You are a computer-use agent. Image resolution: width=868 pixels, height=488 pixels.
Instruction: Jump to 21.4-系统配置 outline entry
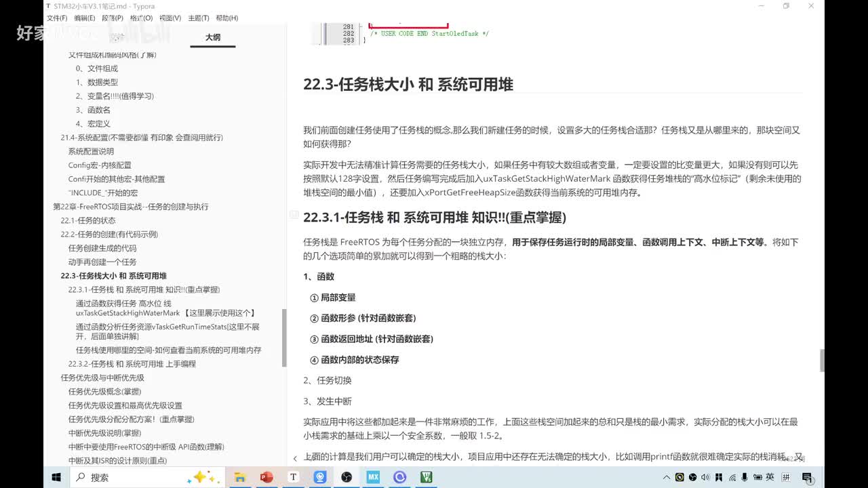click(142, 138)
